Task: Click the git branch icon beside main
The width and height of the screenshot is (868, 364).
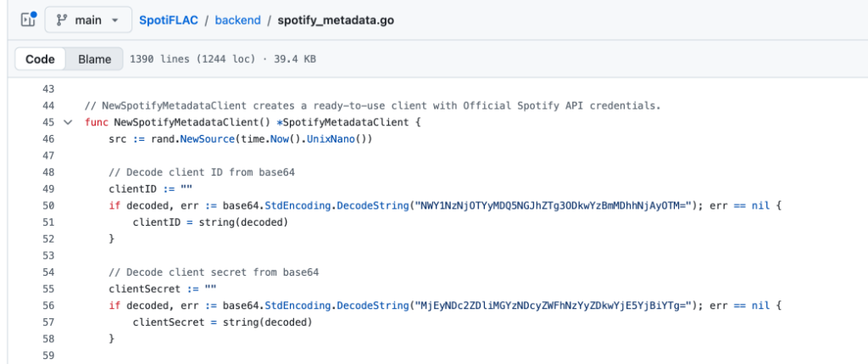Action: point(62,20)
